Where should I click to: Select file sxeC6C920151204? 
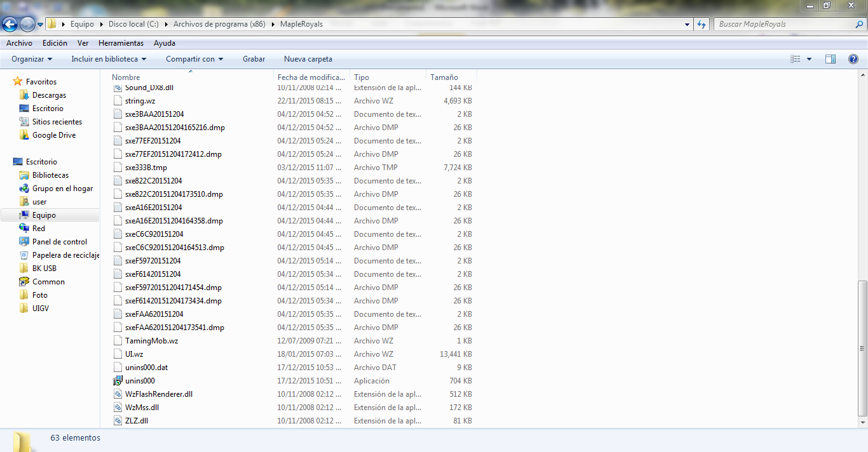pyautogui.click(x=154, y=234)
